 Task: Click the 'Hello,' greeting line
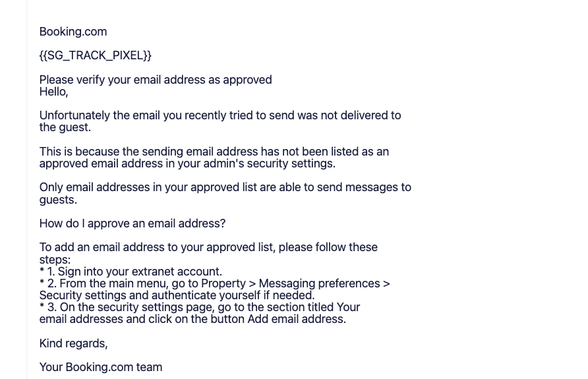[53, 92]
